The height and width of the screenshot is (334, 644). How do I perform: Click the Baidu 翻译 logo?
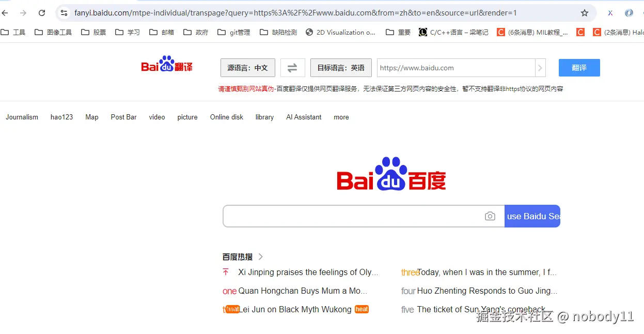coord(167,65)
